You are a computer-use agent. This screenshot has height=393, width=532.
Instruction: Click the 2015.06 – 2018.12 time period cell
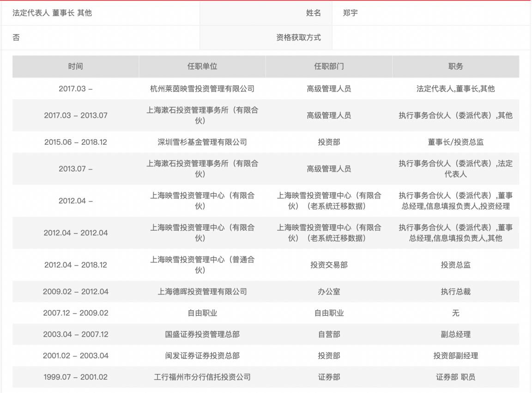click(x=75, y=142)
